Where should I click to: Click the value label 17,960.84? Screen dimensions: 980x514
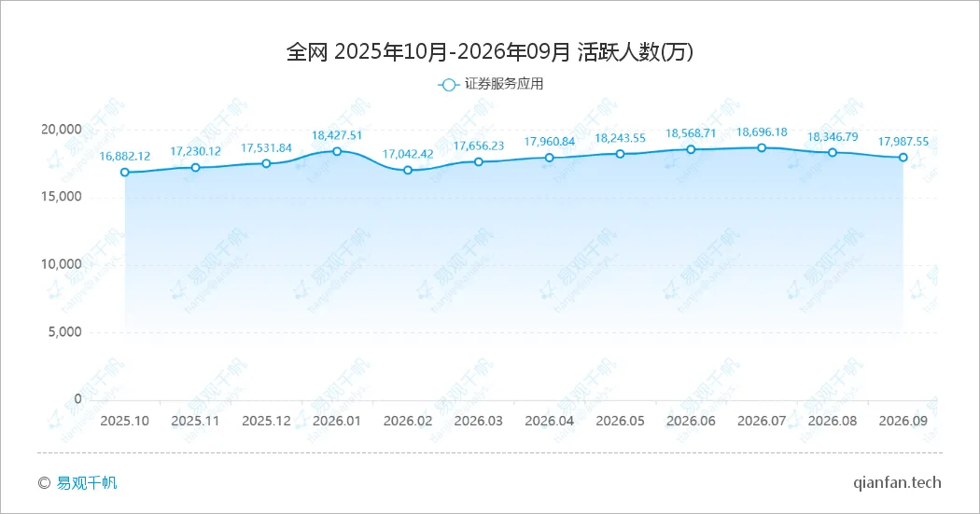[x=550, y=142]
